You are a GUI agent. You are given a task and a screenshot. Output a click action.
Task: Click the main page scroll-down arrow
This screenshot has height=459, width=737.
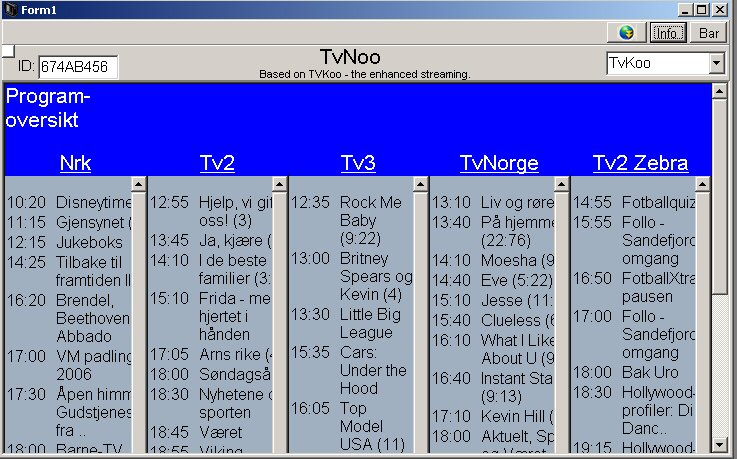coord(720,444)
